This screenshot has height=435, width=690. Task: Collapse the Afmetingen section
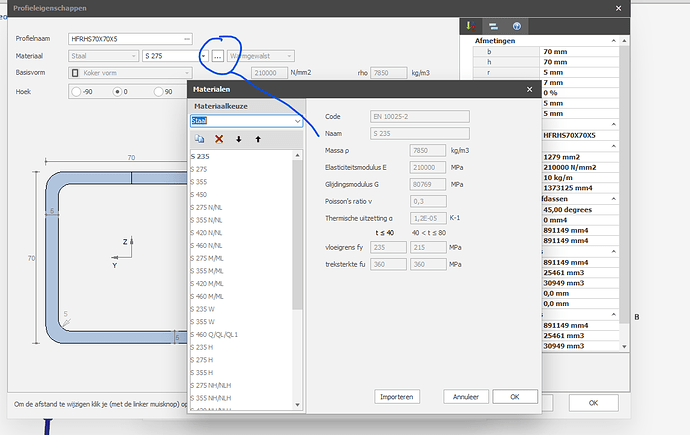pos(613,40)
